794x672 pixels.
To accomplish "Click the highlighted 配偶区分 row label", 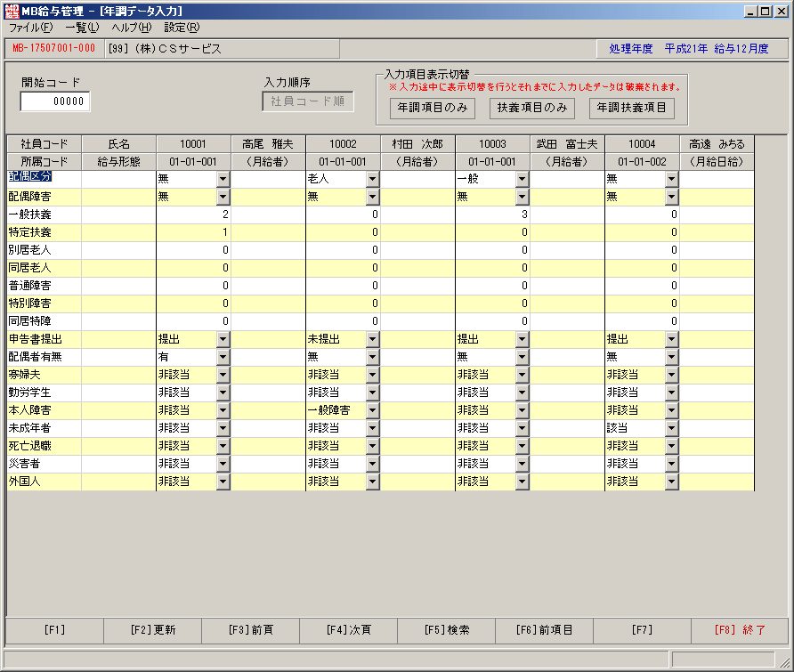I will pos(30,176).
